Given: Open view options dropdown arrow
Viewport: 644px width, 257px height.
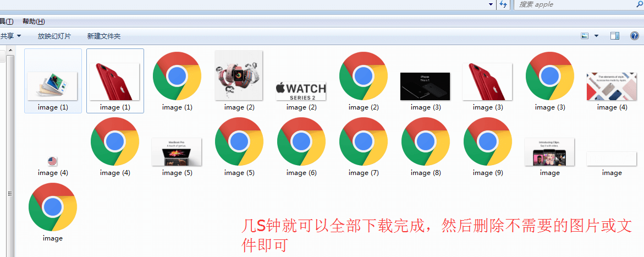Looking at the screenshot, I should 596,36.
